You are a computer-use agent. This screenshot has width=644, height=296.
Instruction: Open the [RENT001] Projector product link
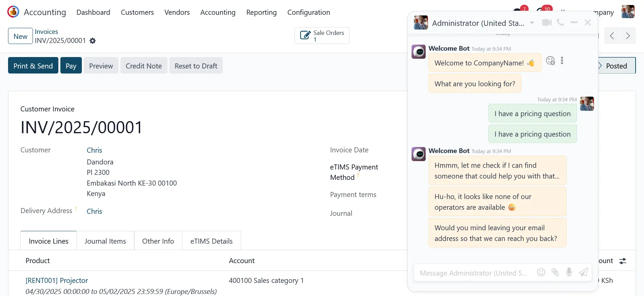[x=57, y=281]
